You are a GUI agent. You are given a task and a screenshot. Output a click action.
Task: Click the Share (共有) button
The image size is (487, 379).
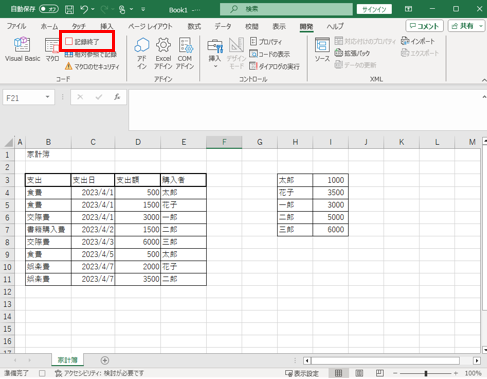(x=466, y=26)
